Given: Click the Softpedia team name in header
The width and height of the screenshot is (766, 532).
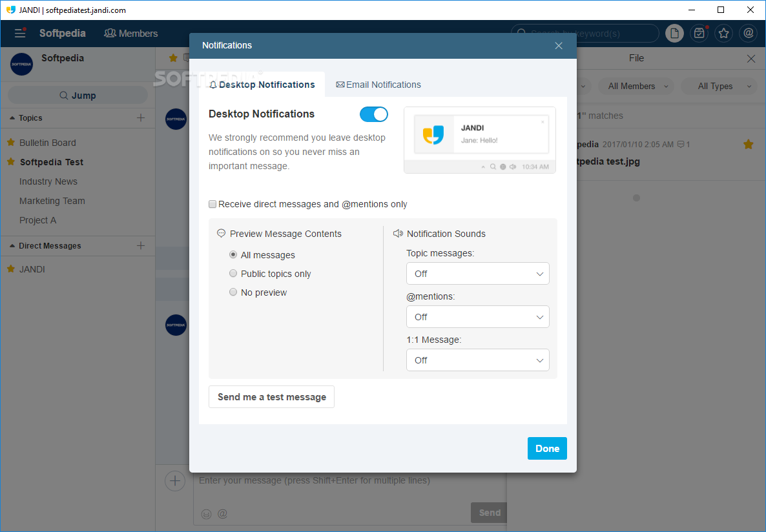Looking at the screenshot, I should tap(62, 33).
